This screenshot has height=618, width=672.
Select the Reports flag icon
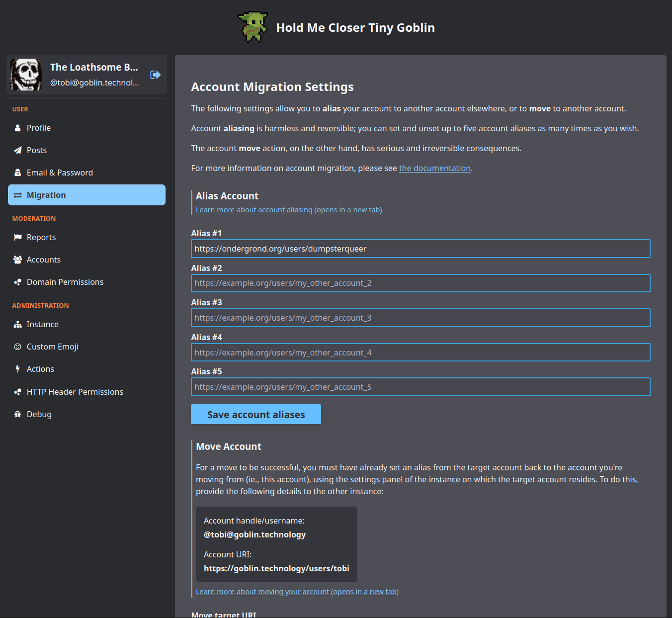click(18, 237)
